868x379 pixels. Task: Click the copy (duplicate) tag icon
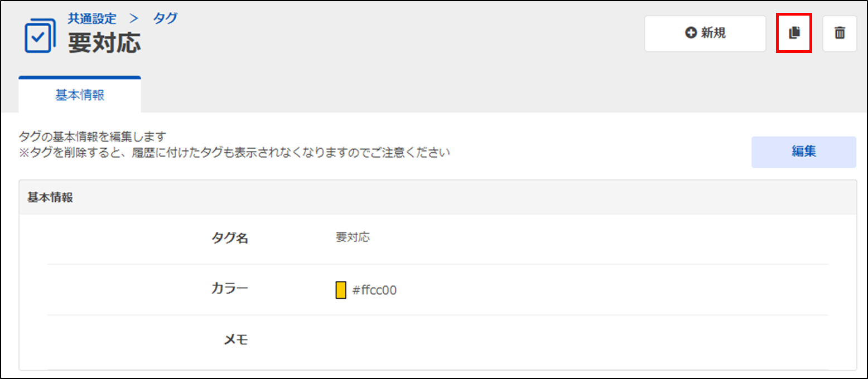pyautogui.click(x=794, y=33)
